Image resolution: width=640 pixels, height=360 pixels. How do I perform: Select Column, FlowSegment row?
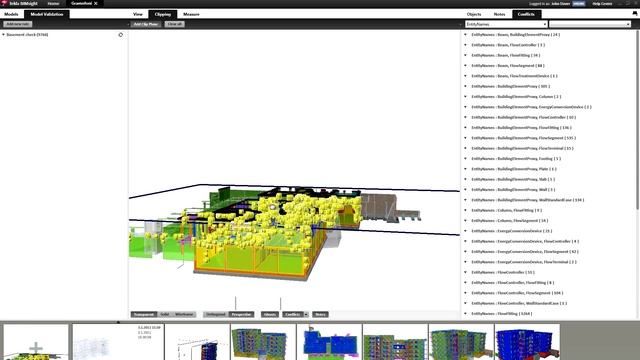coord(510,221)
